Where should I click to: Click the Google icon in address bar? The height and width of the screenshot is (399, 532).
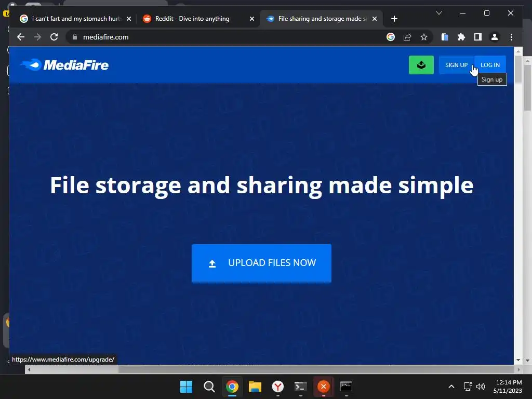(x=391, y=37)
